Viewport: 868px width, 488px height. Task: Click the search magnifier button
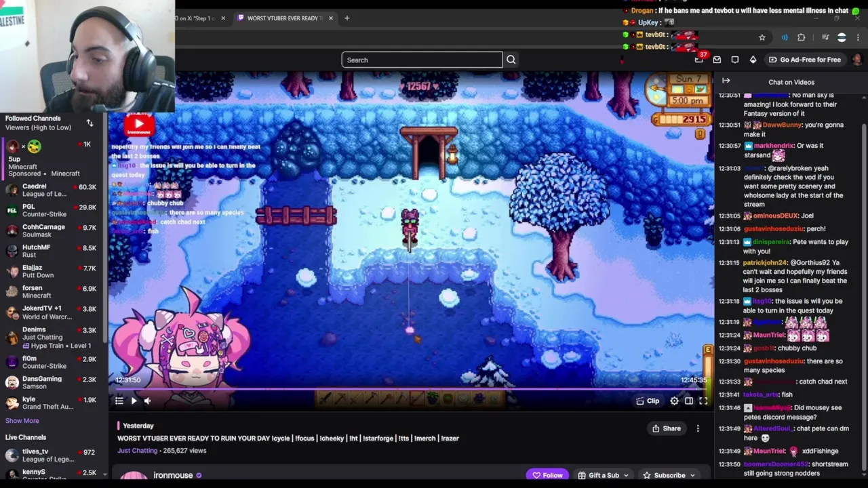pos(511,60)
